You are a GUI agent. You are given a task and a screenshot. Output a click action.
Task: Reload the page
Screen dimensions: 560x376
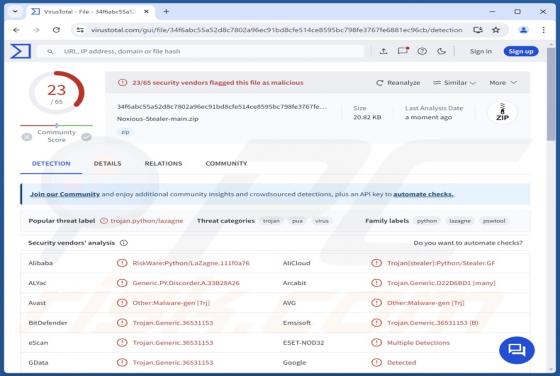(x=56, y=30)
